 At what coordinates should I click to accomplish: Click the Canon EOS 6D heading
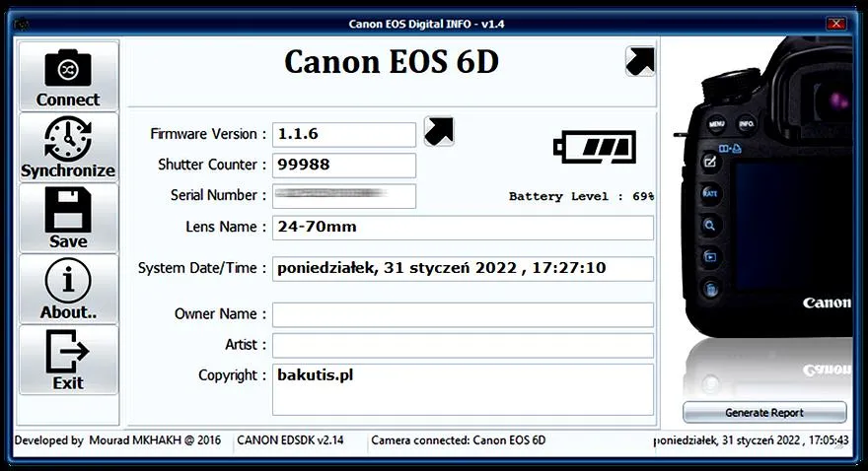392,62
